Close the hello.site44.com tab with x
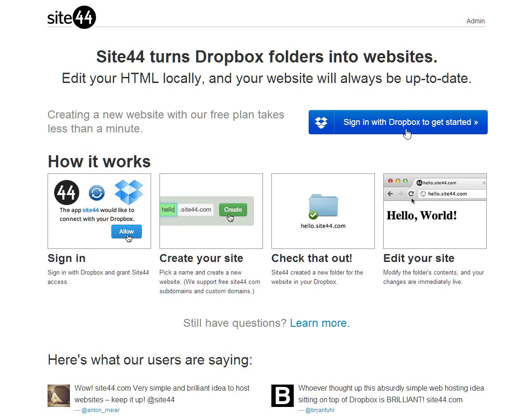This screenshot has height=420, width=525. pos(484,183)
